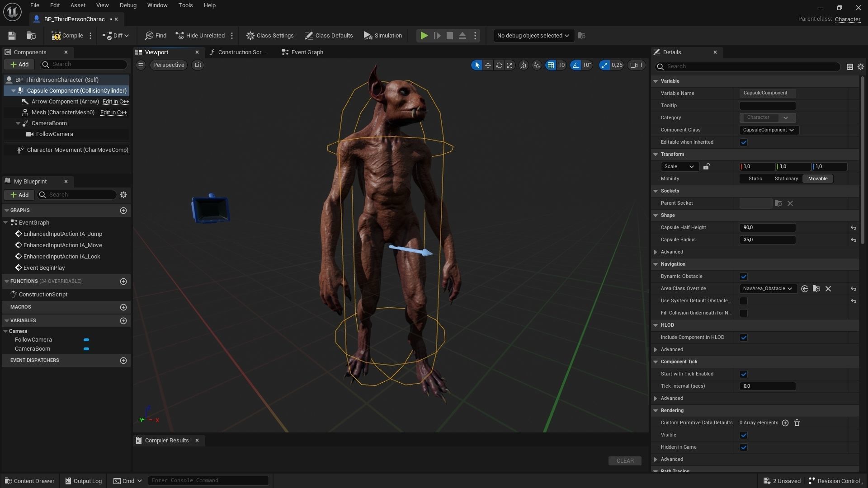The image size is (868, 488).
Task: Toggle Hidden in Game checkbox
Action: point(744,447)
